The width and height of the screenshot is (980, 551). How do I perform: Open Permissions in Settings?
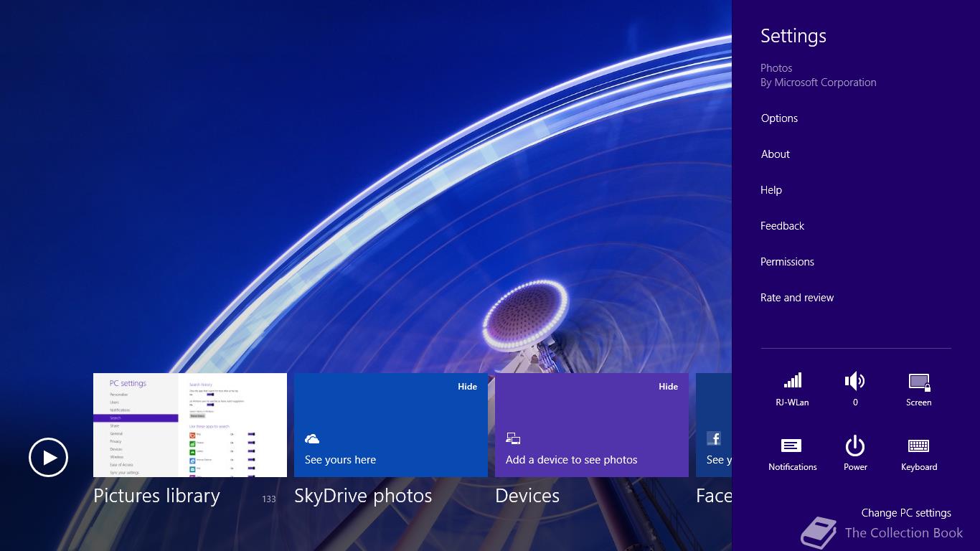tap(787, 262)
